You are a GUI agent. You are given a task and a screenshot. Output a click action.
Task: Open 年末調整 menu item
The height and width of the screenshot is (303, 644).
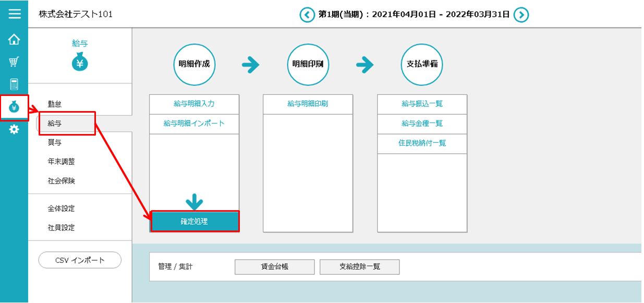(x=61, y=162)
